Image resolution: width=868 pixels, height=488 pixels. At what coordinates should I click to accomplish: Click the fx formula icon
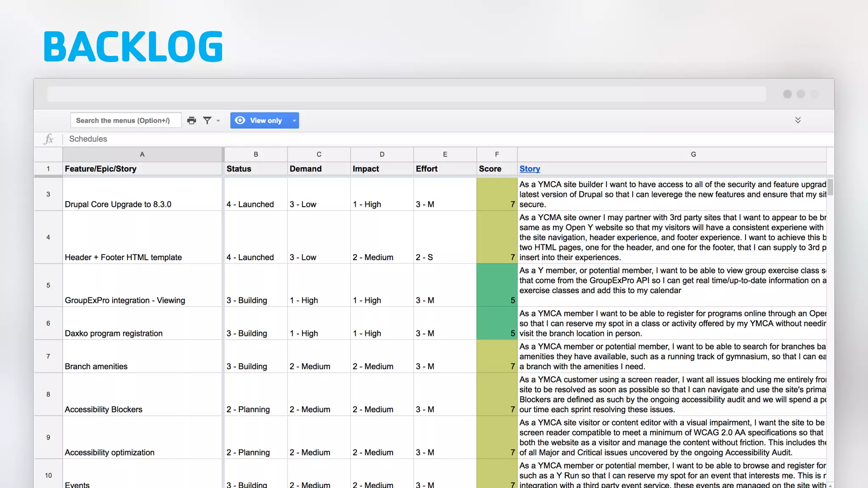click(x=49, y=139)
